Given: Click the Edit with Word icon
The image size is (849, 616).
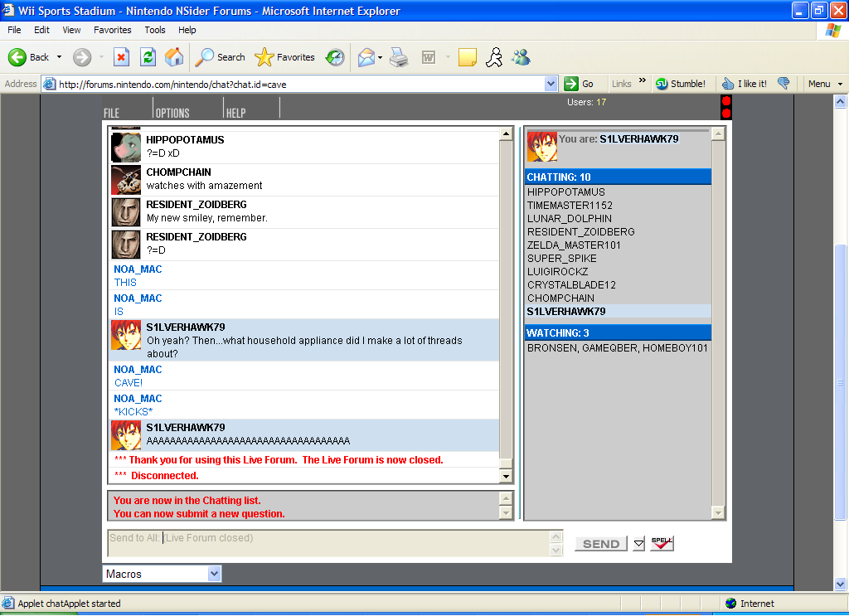Looking at the screenshot, I should tap(429, 57).
